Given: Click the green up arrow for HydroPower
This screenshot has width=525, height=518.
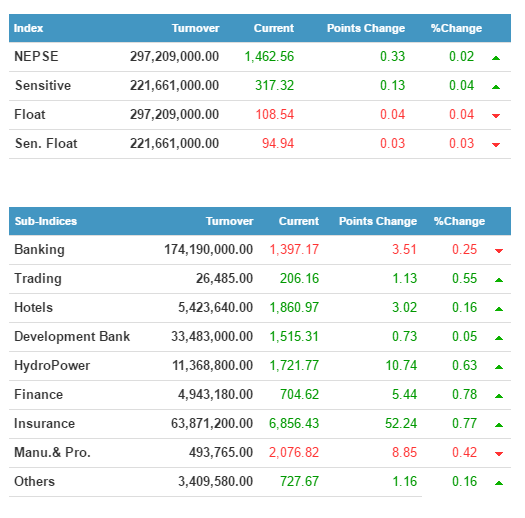Looking at the screenshot, I should [x=499, y=367].
